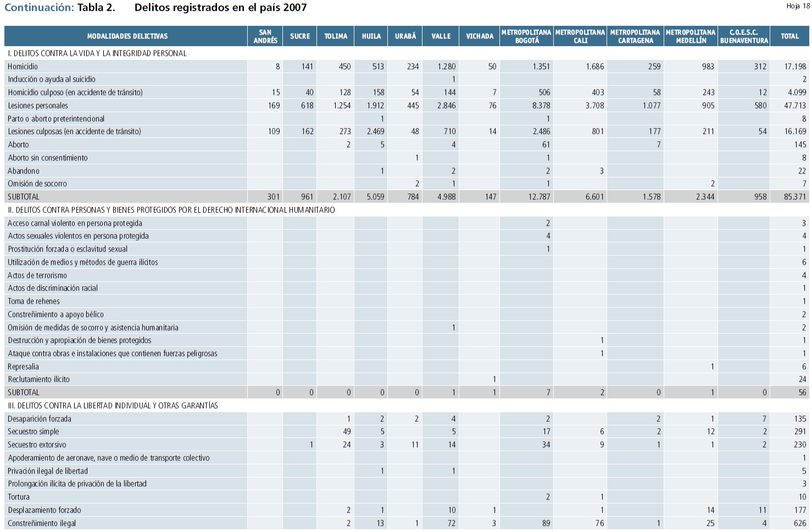Click the 'Secuestro extorsivo' row label
812x532 pixels.
tap(37, 445)
